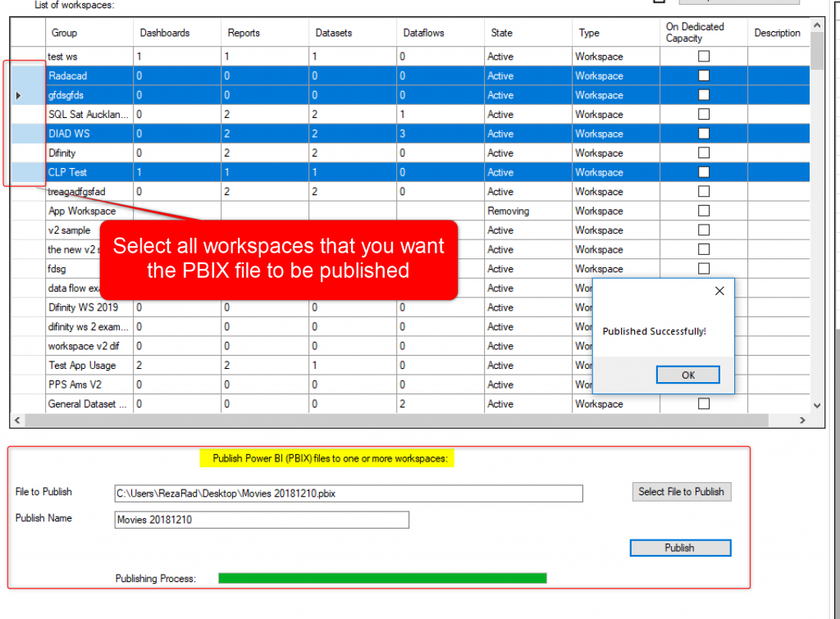Click the Publish button
Screen dimensions: 840x619
click(680, 548)
